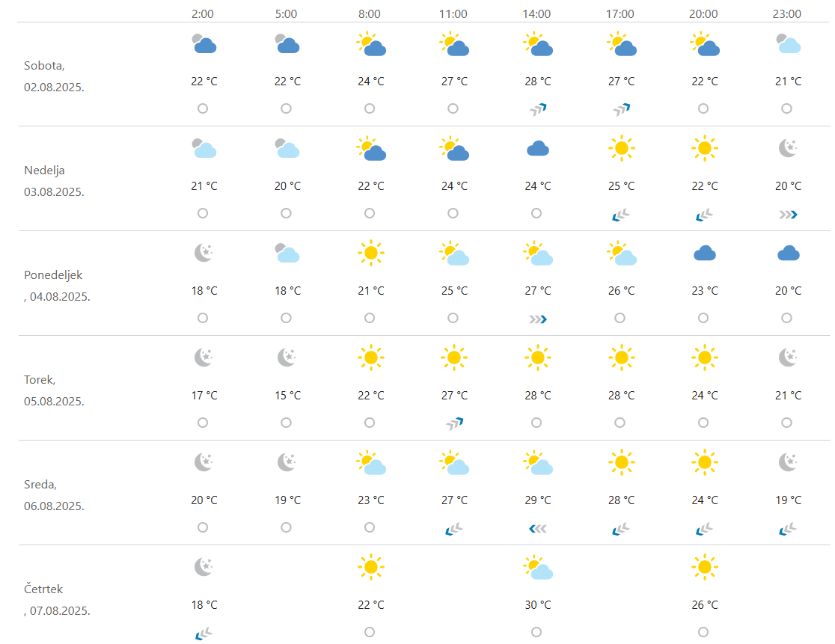Click the 14:00 column header
Viewport: 835px width, 644px height.
(536, 13)
